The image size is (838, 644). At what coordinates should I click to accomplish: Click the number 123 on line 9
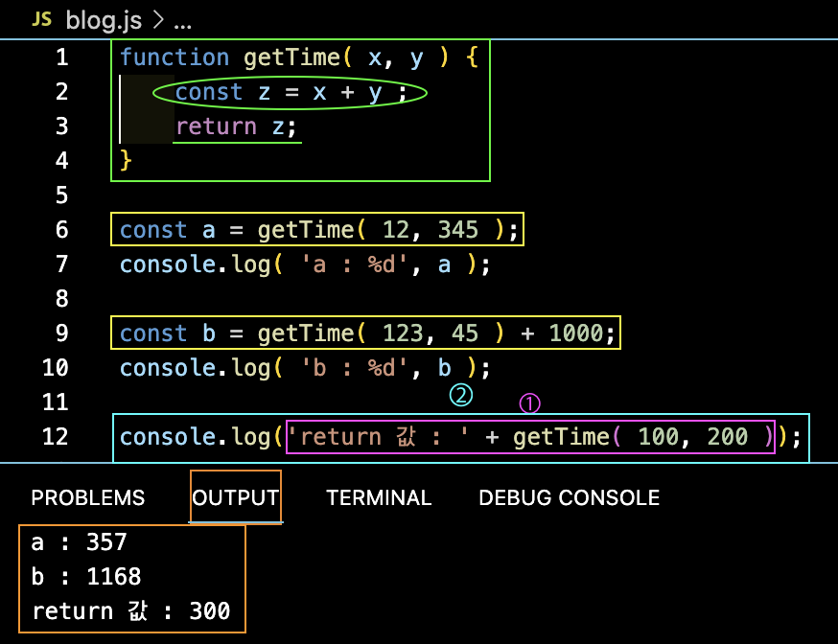(403, 333)
